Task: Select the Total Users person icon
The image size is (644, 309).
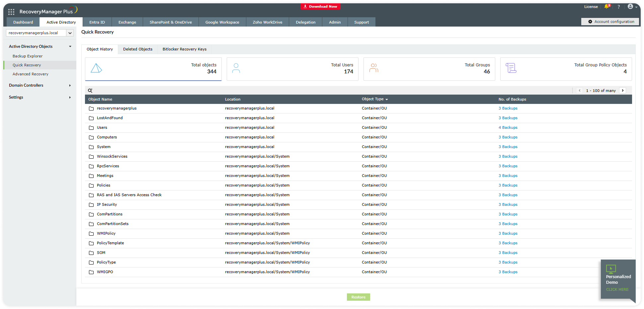Action: click(x=236, y=68)
